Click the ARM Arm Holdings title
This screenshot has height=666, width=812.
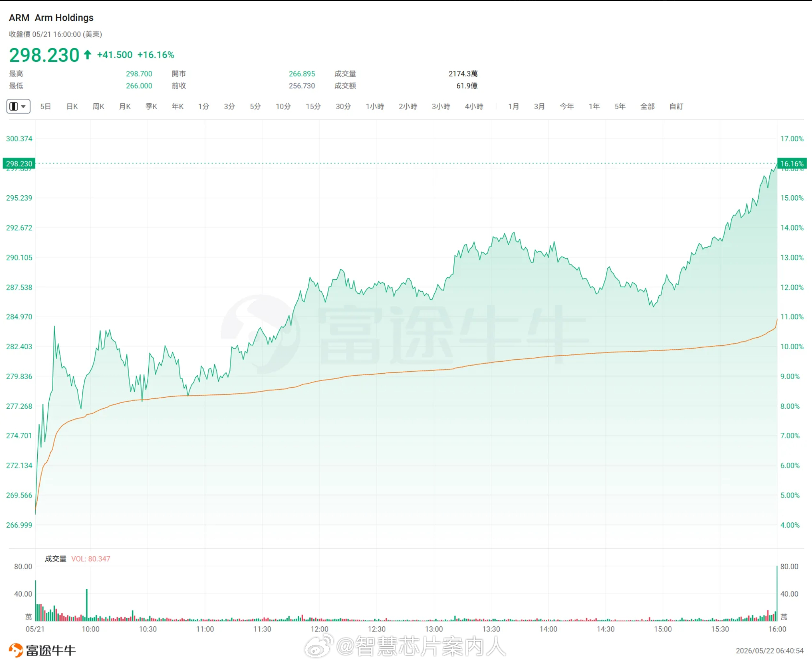pyautogui.click(x=51, y=18)
